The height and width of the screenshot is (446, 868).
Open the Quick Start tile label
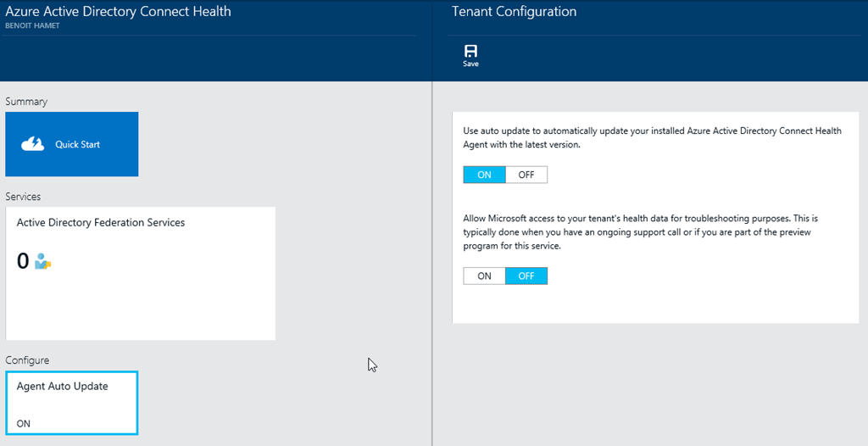coord(78,145)
